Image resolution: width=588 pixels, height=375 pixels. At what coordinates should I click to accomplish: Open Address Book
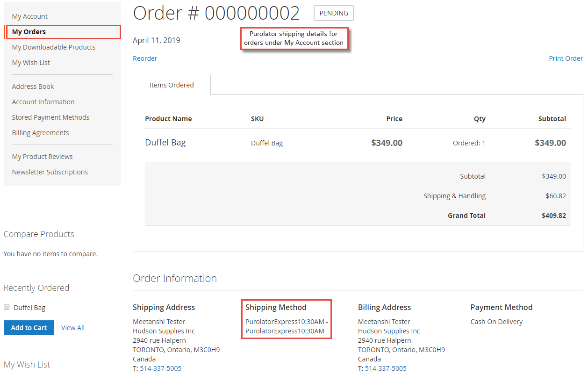tap(33, 87)
